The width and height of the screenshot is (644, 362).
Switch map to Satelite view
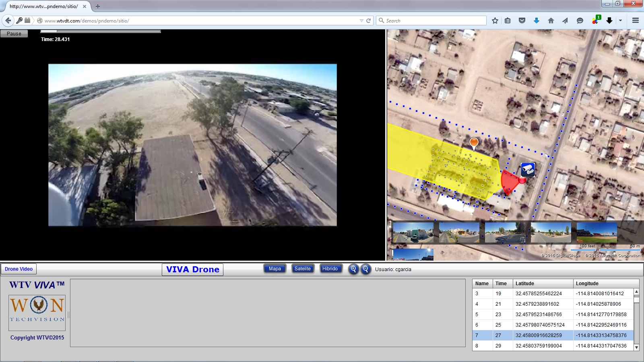(x=303, y=269)
